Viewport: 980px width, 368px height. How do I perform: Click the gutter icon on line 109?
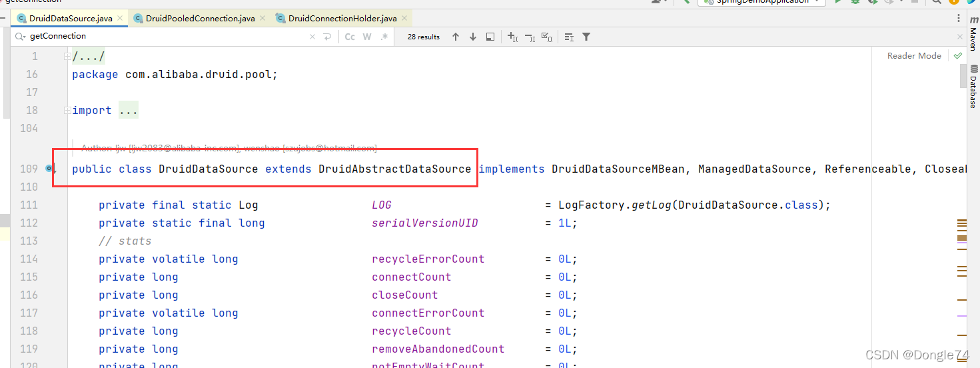49,169
